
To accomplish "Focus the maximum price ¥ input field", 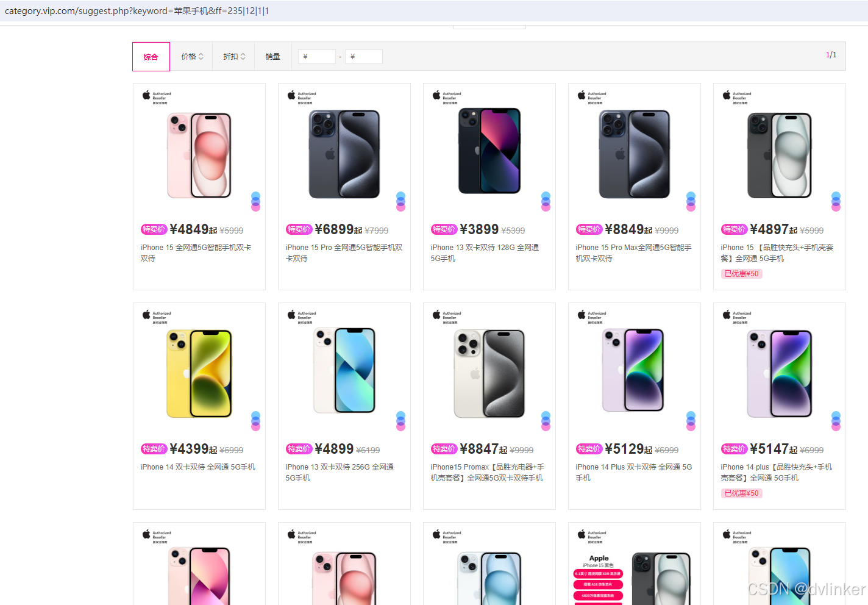I will coord(364,57).
